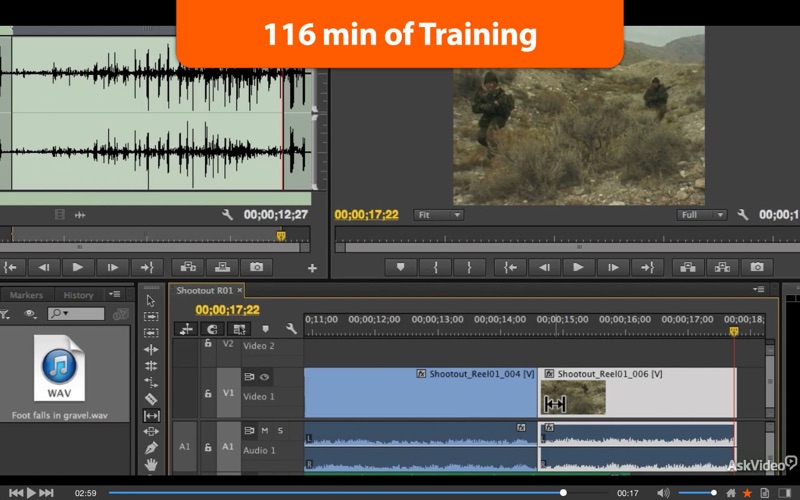800x500 pixels.
Task: Toggle sync lock on Audio 1 track
Action: pyautogui.click(x=249, y=431)
